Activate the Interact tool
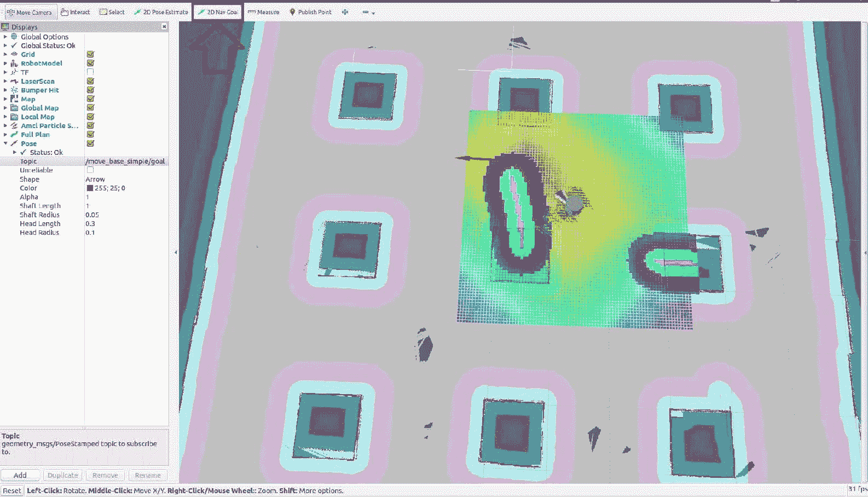 [x=75, y=12]
